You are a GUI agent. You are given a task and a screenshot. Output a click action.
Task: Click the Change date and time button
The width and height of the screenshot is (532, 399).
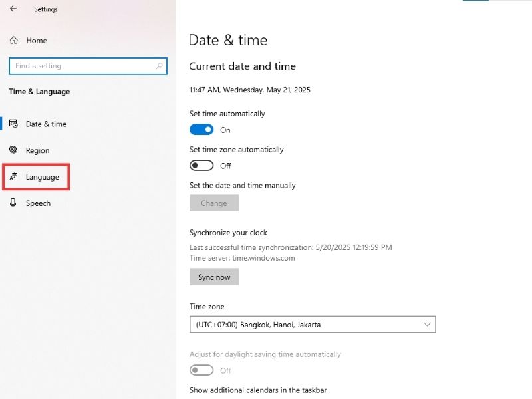(x=214, y=203)
